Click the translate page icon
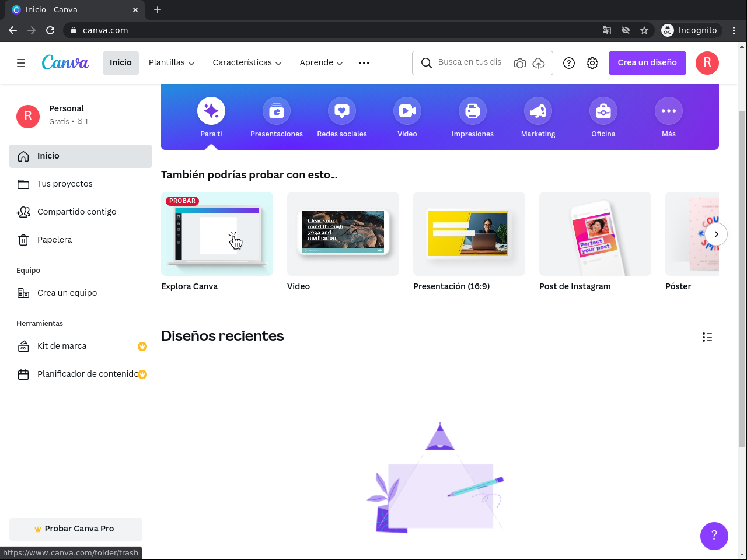 (607, 30)
